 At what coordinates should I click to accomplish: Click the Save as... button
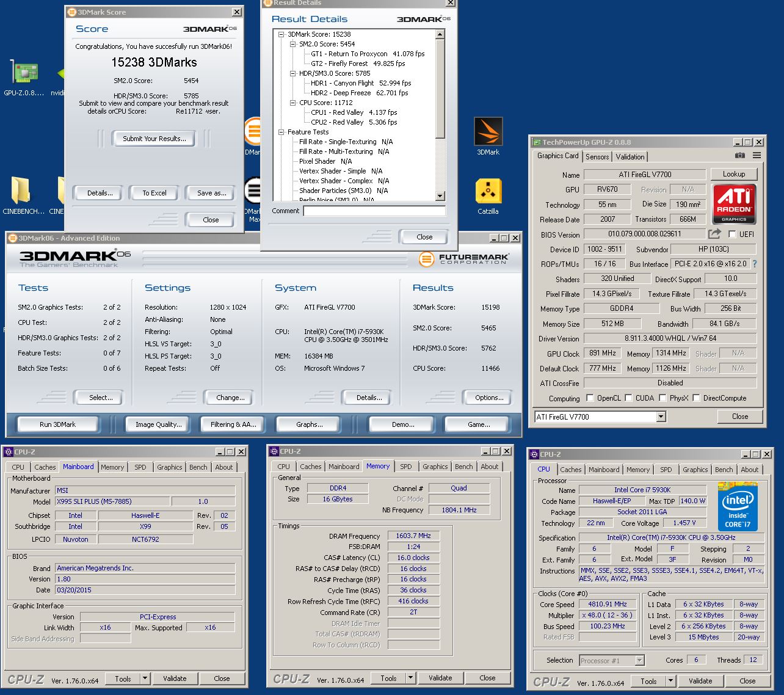tap(211, 193)
